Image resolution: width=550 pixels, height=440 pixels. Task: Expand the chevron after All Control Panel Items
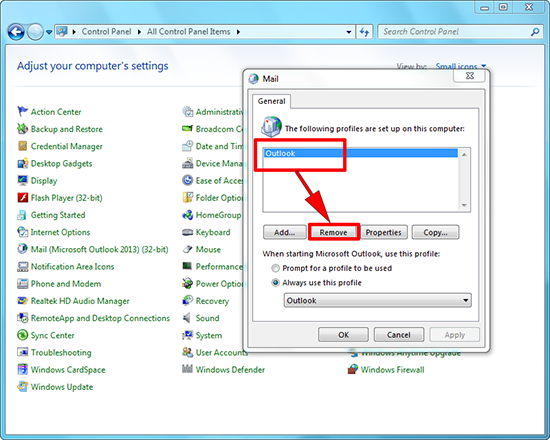point(238,32)
